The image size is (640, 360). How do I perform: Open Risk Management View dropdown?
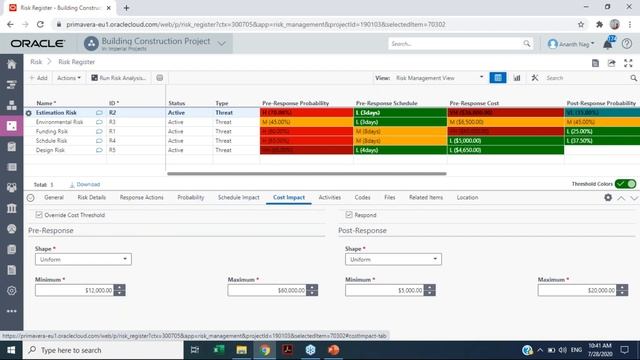439,78
